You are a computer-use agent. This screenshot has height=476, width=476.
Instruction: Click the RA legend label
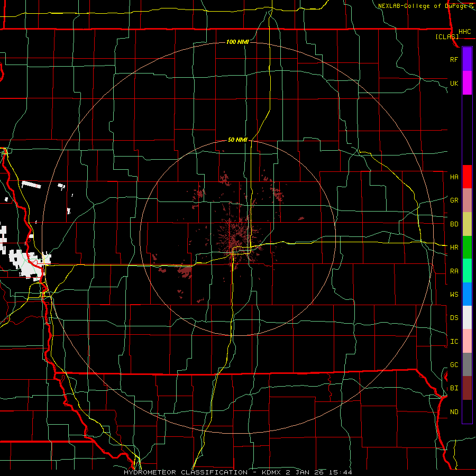click(454, 271)
